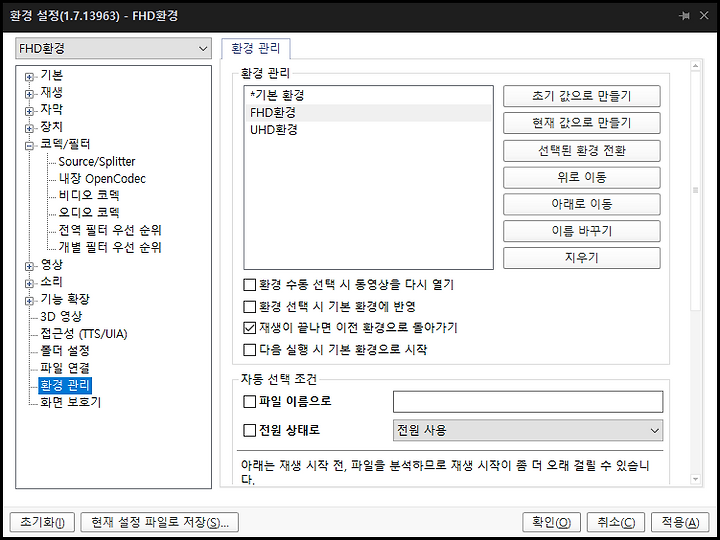Expand the 기본 tree node
Image resolution: width=720 pixels, height=540 pixels.
(29, 77)
